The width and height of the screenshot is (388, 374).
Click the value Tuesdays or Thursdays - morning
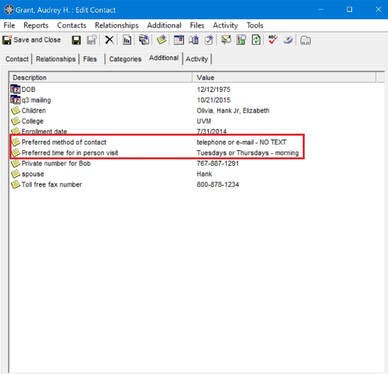(248, 153)
